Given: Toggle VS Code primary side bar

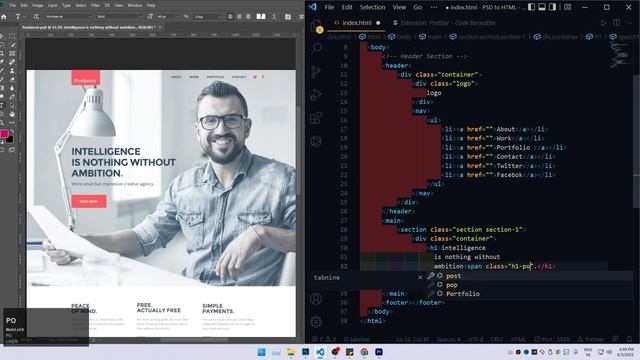Looking at the screenshot, I should (531, 7).
